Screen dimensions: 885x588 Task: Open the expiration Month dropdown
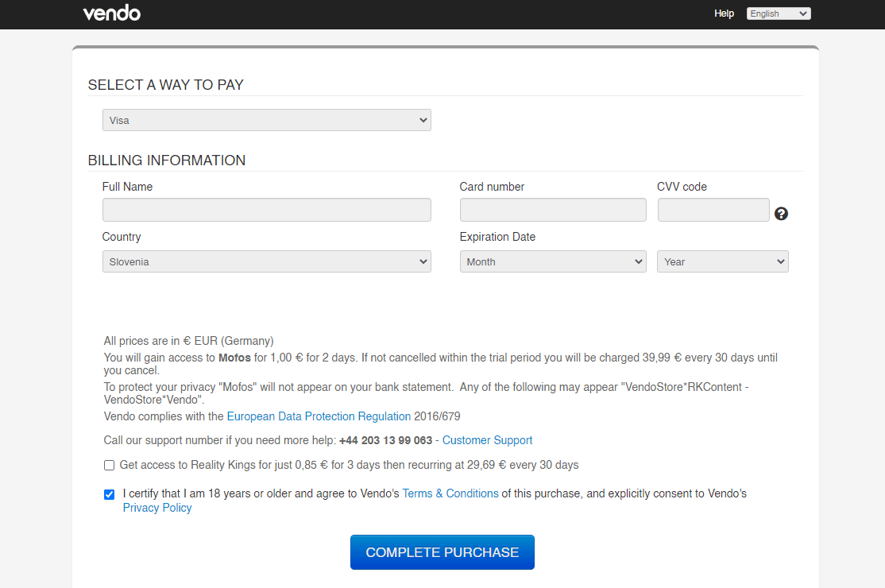point(553,262)
